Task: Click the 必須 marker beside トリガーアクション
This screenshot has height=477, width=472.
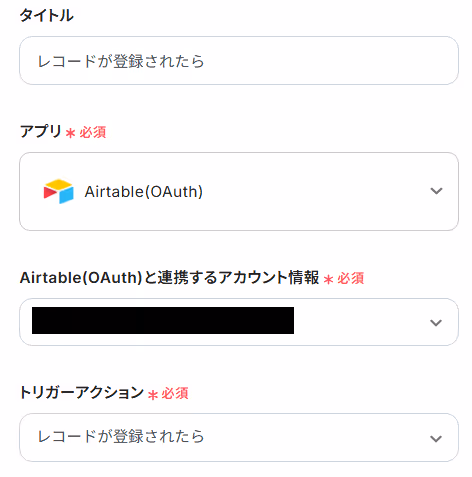Action: [x=175, y=394]
